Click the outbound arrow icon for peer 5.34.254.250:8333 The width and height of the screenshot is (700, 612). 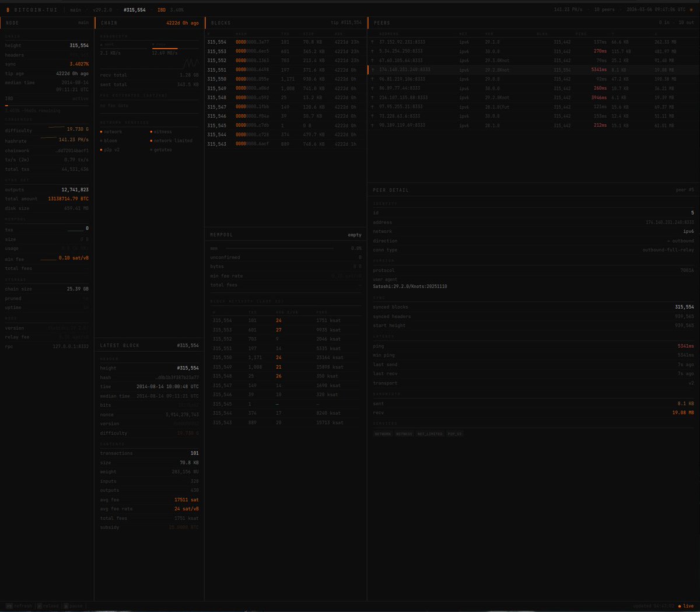coord(373,51)
